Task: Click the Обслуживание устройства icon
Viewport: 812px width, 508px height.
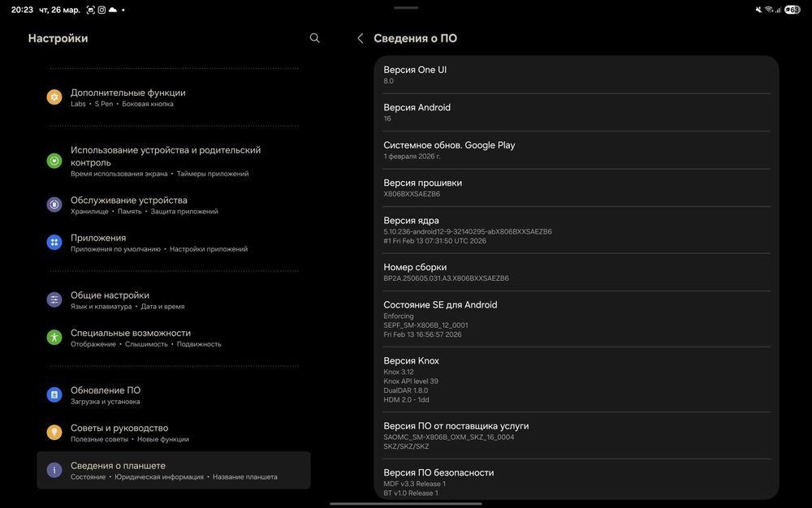Action: click(54, 204)
